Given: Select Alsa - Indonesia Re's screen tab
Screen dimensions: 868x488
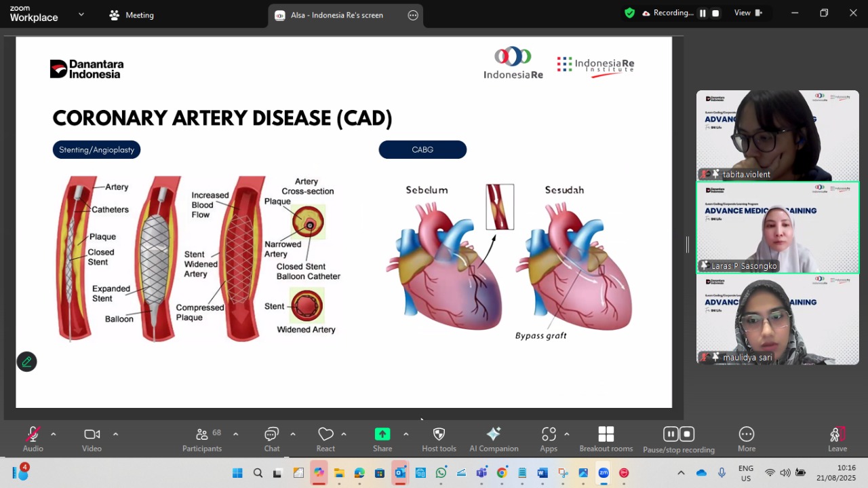Looking at the screenshot, I should point(336,15).
